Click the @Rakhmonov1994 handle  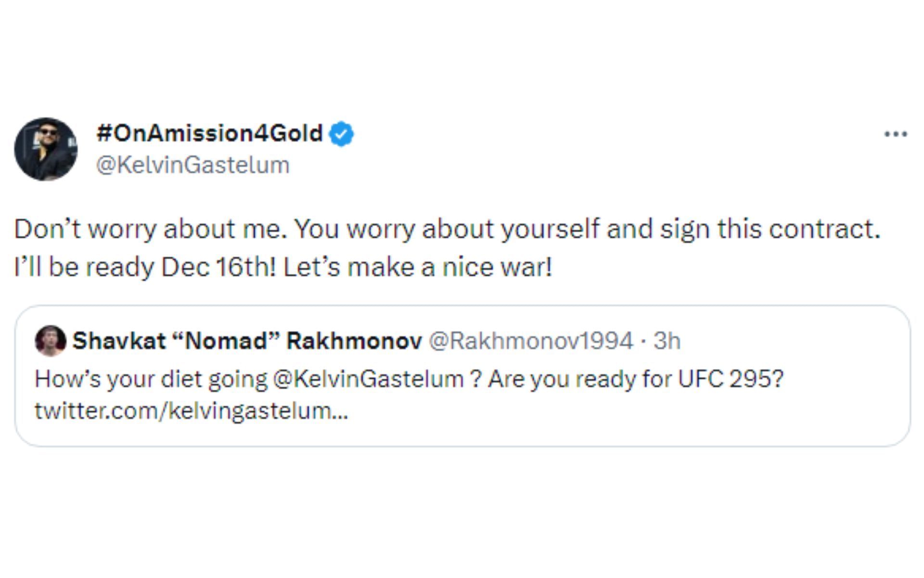point(530,341)
